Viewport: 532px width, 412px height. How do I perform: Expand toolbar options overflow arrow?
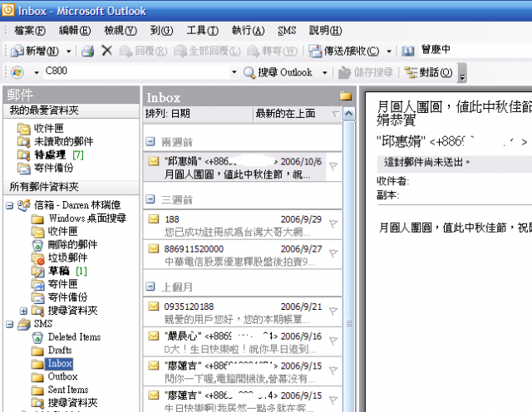coord(462,73)
